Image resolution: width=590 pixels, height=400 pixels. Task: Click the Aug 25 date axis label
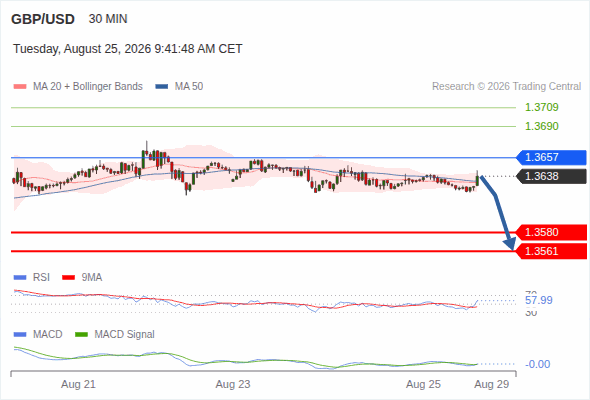(x=423, y=385)
